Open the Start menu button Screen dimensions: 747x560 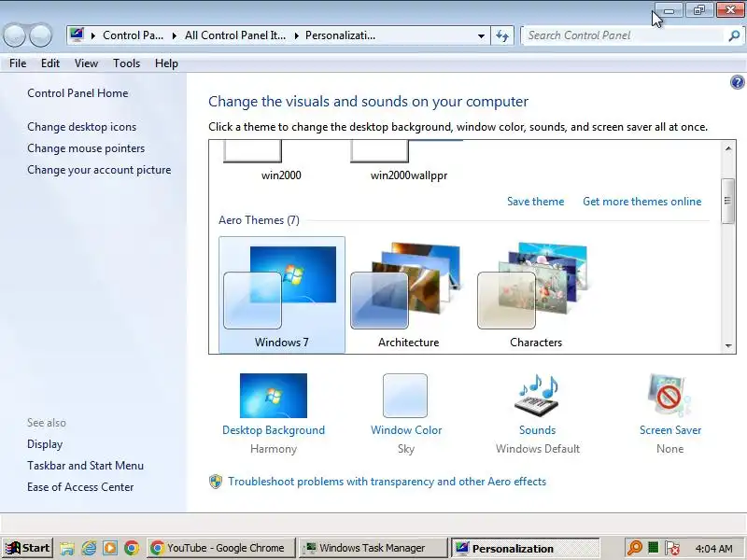click(x=27, y=548)
